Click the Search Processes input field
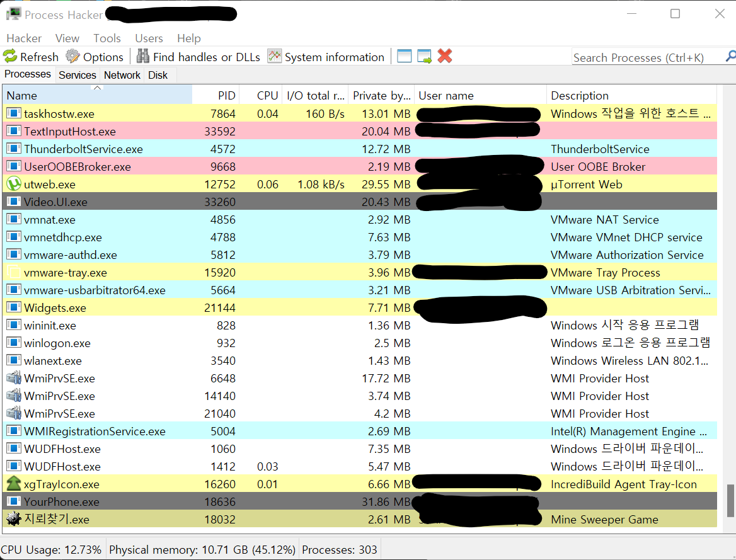Screen dimensions: 736x560 coord(648,57)
